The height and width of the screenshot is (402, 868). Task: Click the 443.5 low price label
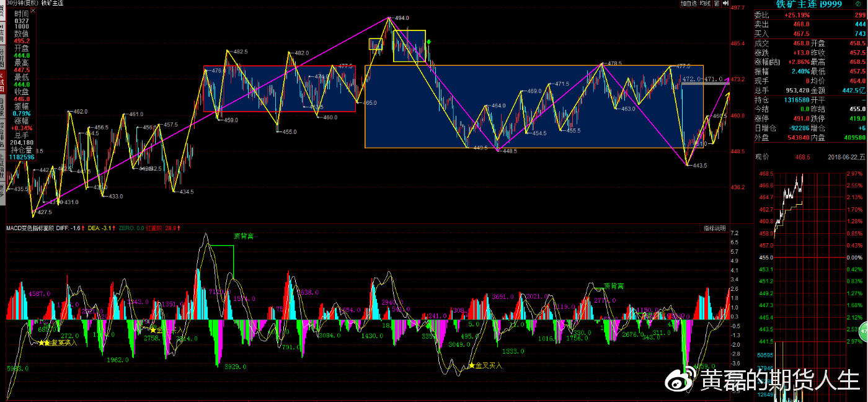point(699,166)
